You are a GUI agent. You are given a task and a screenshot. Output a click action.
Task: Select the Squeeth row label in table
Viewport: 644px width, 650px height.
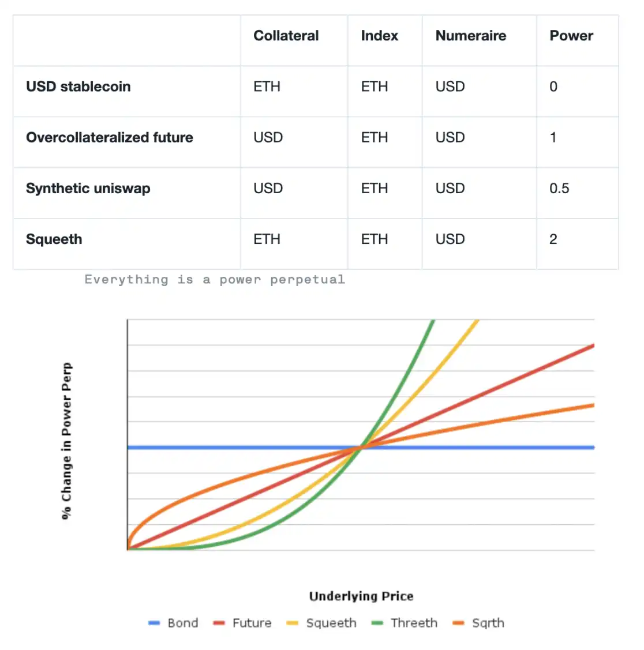pos(54,239)
